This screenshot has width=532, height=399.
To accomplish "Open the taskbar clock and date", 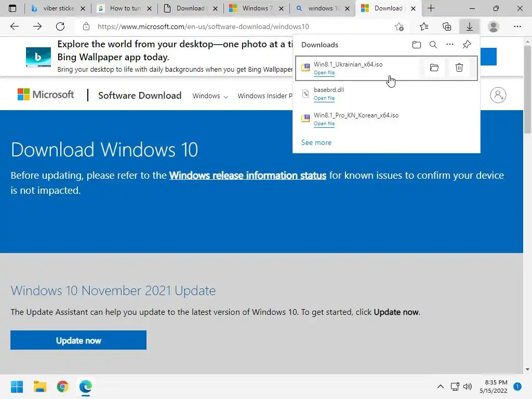I will point(494,387).
